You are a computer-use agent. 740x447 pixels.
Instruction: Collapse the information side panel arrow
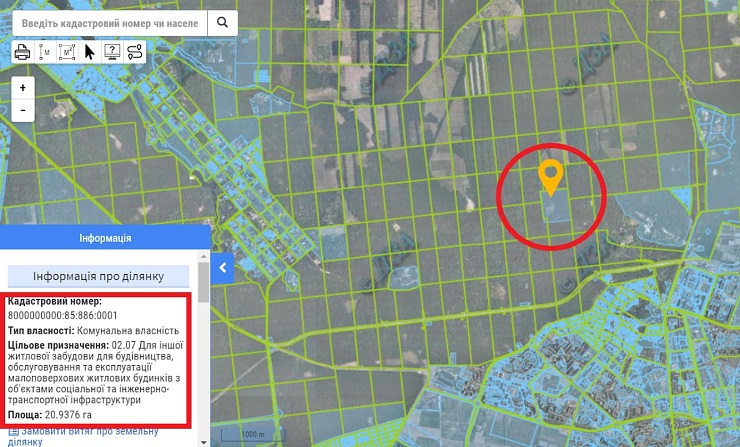(224, 267)
